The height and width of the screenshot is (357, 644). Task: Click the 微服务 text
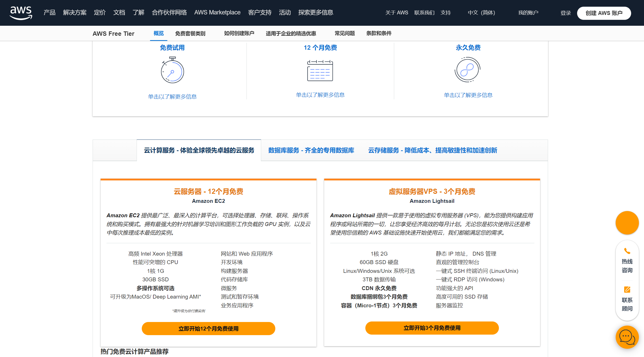[229, 288]
